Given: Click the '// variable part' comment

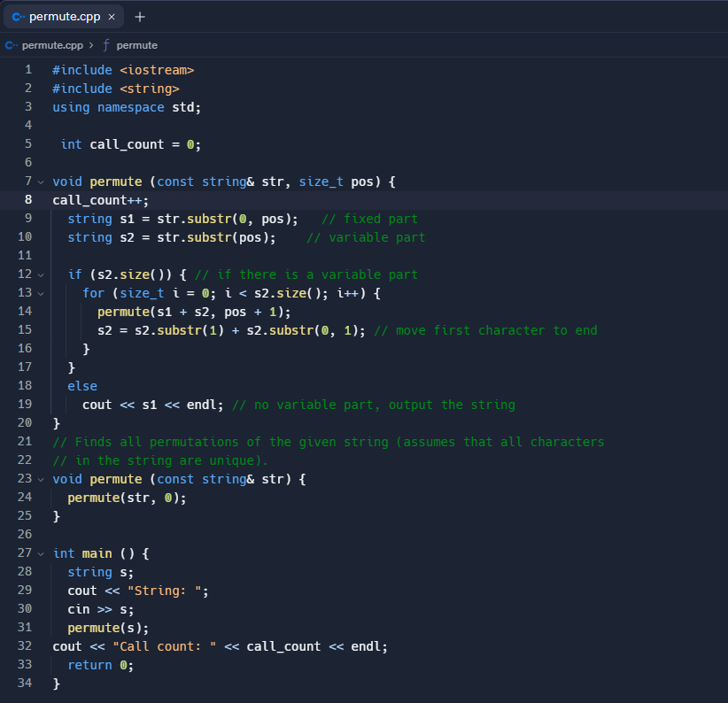Looking at the screenshot, I should pos(366,237).
